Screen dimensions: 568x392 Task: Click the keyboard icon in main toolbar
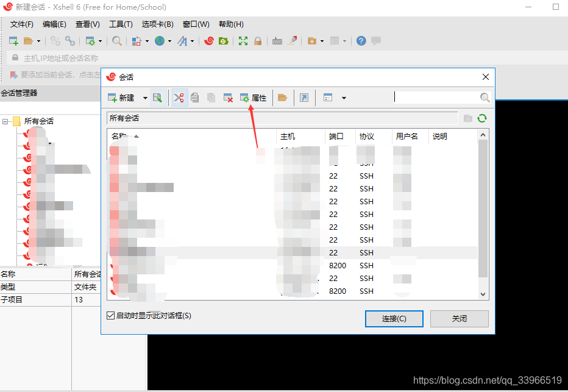pos(277,41)
